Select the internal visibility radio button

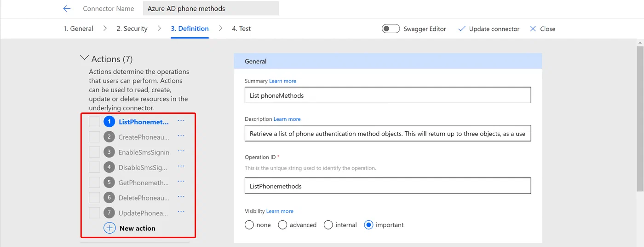coord(328,225)
